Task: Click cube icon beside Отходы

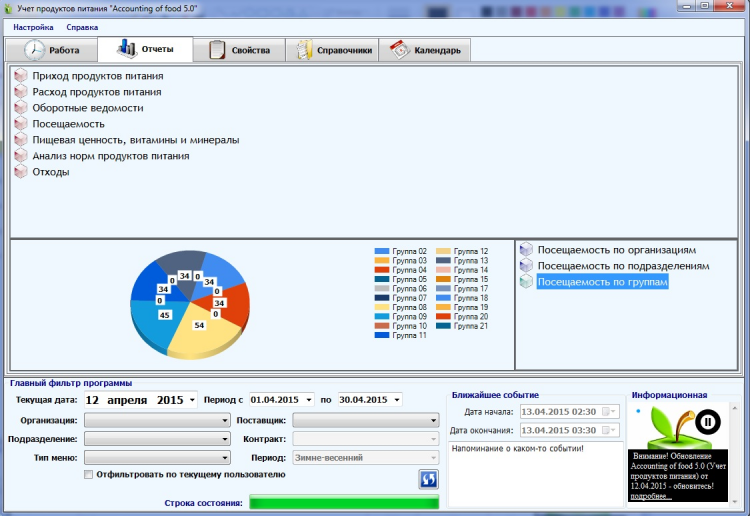Action: point(21,172)
